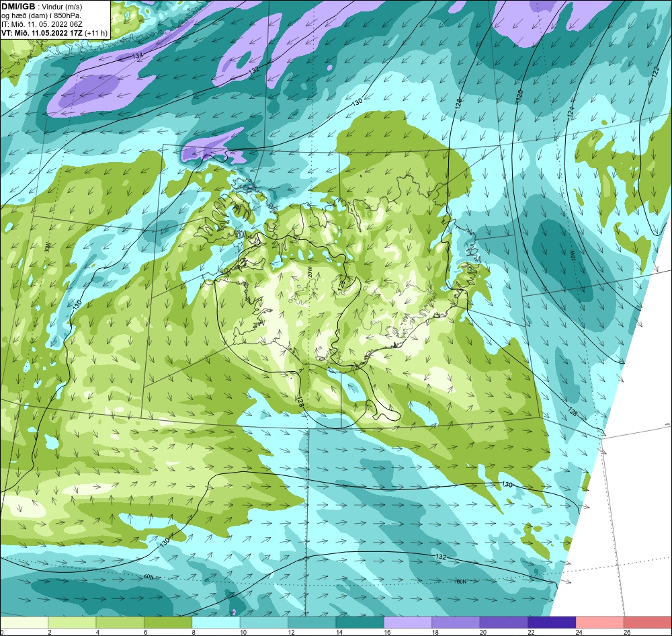Select the palest 0–2 m/s legend swatch
The image size is (672, 636).
(24, 622)
